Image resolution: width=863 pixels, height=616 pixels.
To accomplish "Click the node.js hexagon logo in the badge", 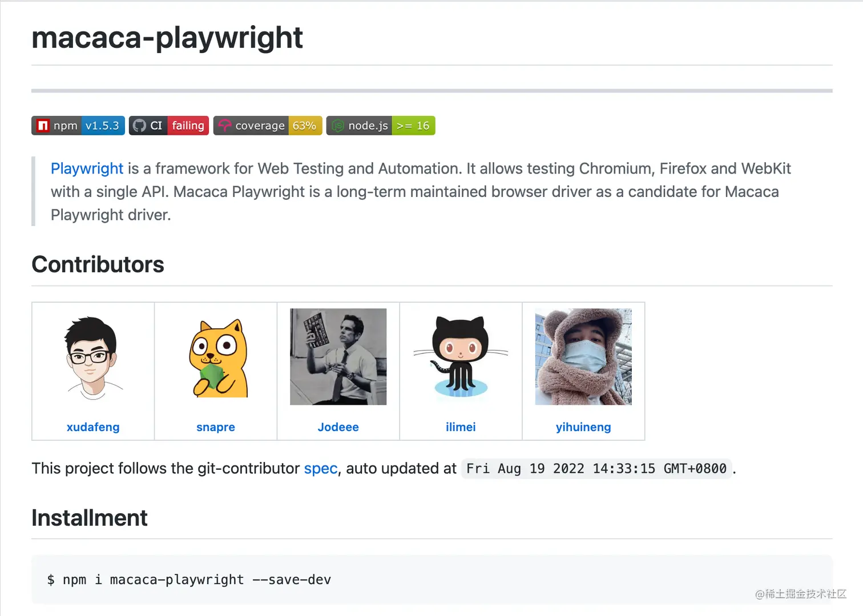I will (x=338, y=126).
